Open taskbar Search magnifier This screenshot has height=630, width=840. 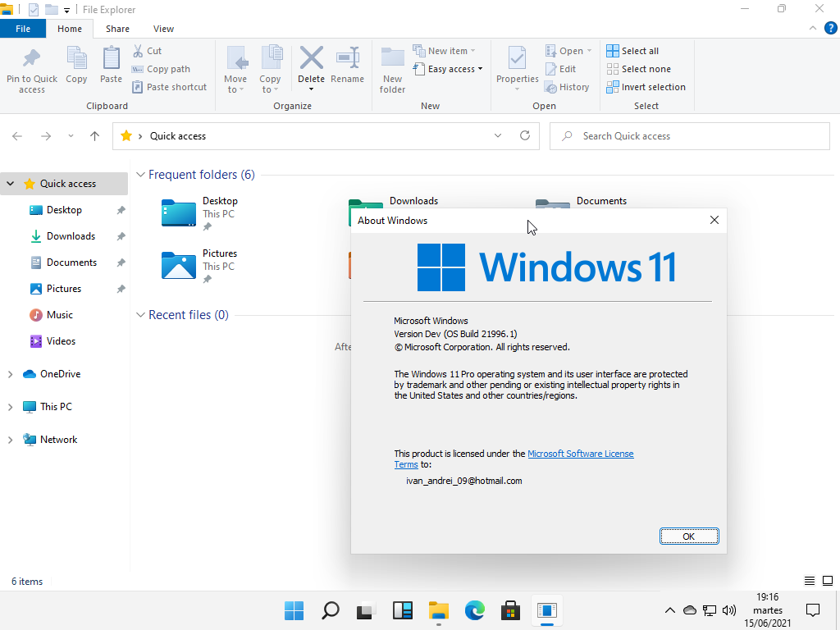tap(331, 610)
